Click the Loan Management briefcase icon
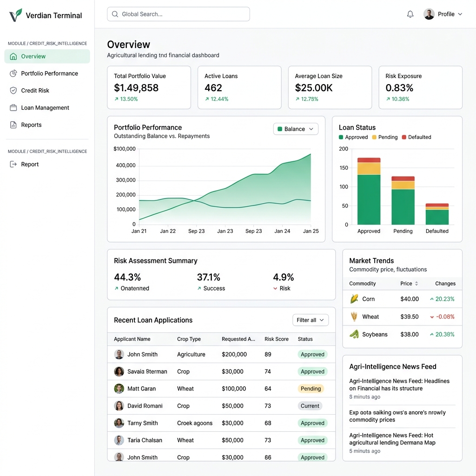Image resolution: width=476 pixels, height=476 pixels. 13,108
